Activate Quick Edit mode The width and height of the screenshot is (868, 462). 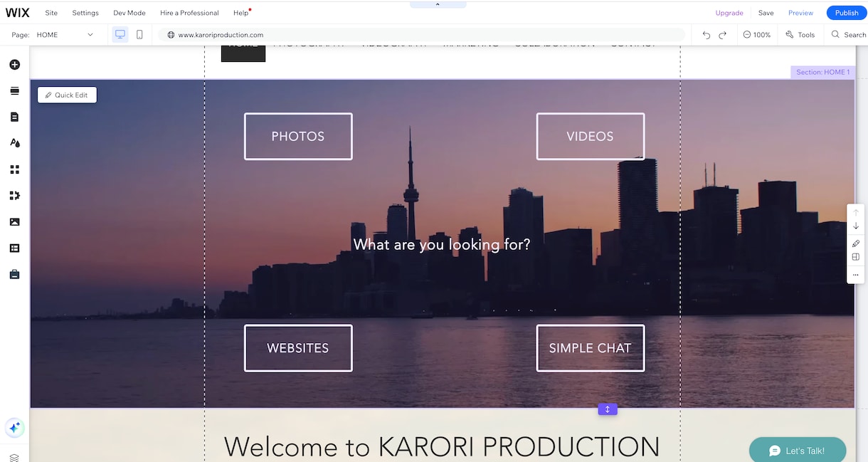pyautogui.click(x=67, y=95)
